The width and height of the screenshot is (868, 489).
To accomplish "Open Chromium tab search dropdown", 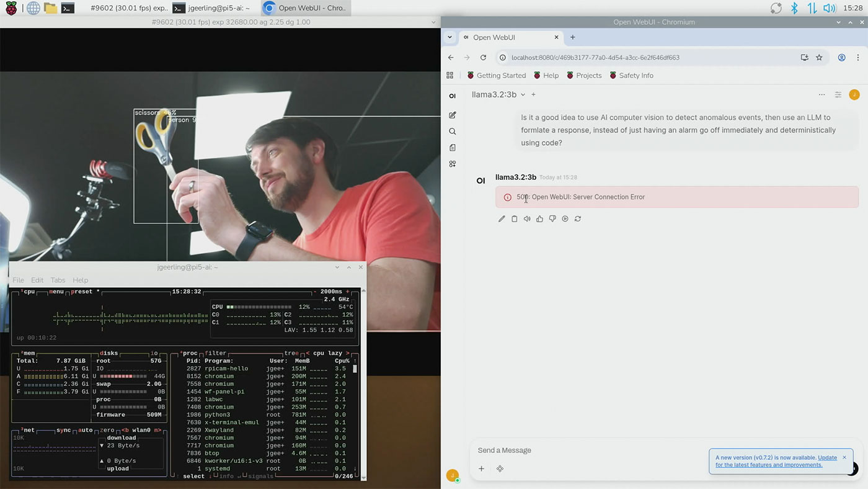I will (x=450, y=37).
